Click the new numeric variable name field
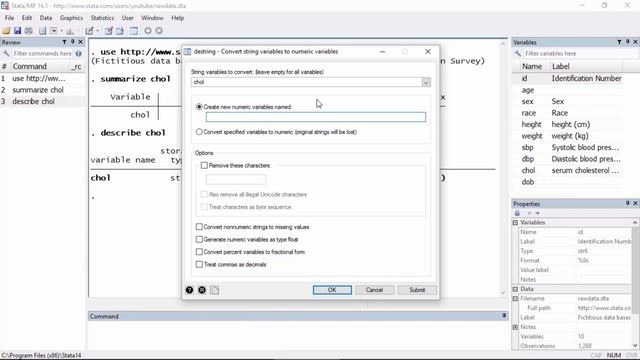640x360 pixels. coord(316,117)
